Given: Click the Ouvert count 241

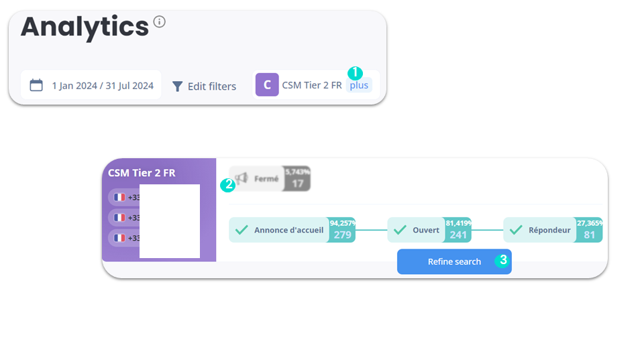Looking at the screenshot, I should (458, 235).
